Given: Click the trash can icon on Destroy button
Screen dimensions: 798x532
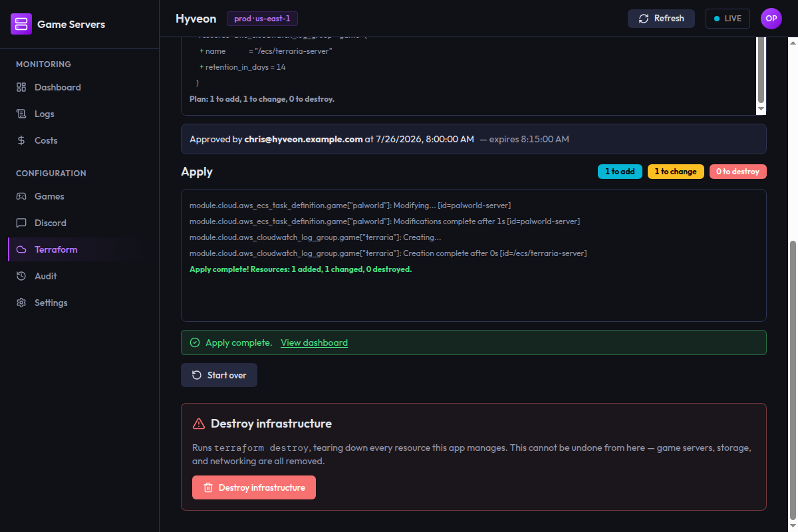Looking at the screenshot, I should click(x=208, y=487).
